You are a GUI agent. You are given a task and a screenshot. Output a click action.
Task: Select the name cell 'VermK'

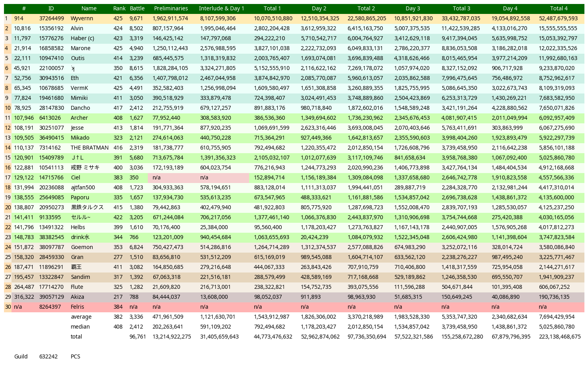(x=79, y=88)
